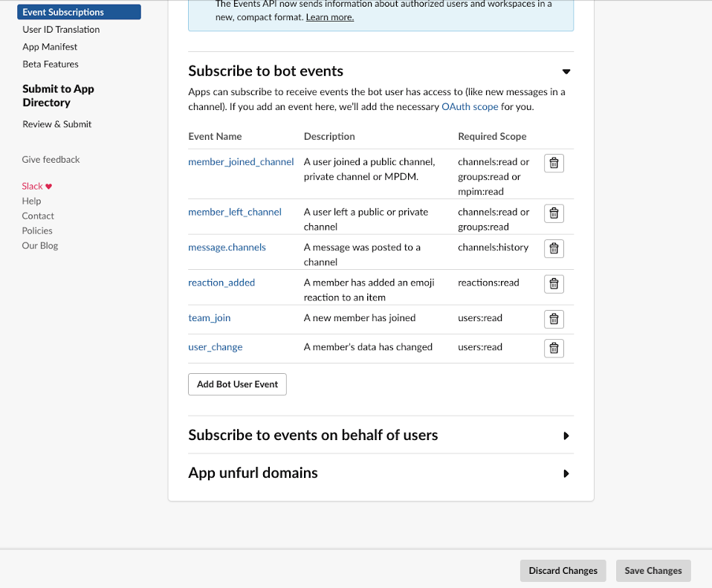Click the Slack footer link
The height and width of the screenshot is (588, 712).
click(x=32, y=186)
